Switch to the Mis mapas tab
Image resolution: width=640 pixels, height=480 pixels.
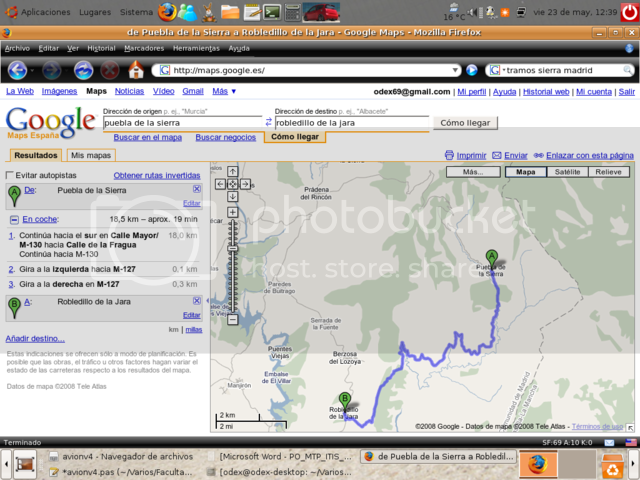tap(90, 155)
